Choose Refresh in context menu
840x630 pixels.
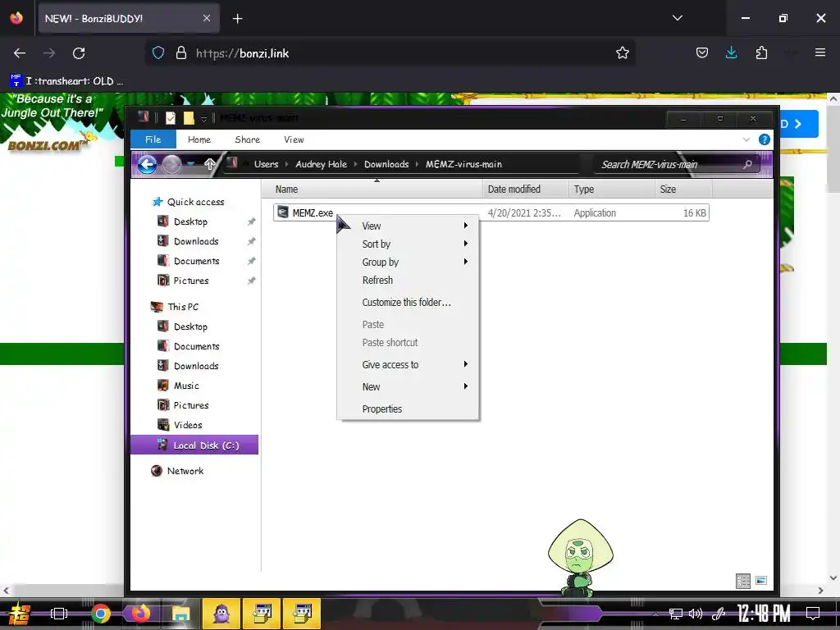408,281
